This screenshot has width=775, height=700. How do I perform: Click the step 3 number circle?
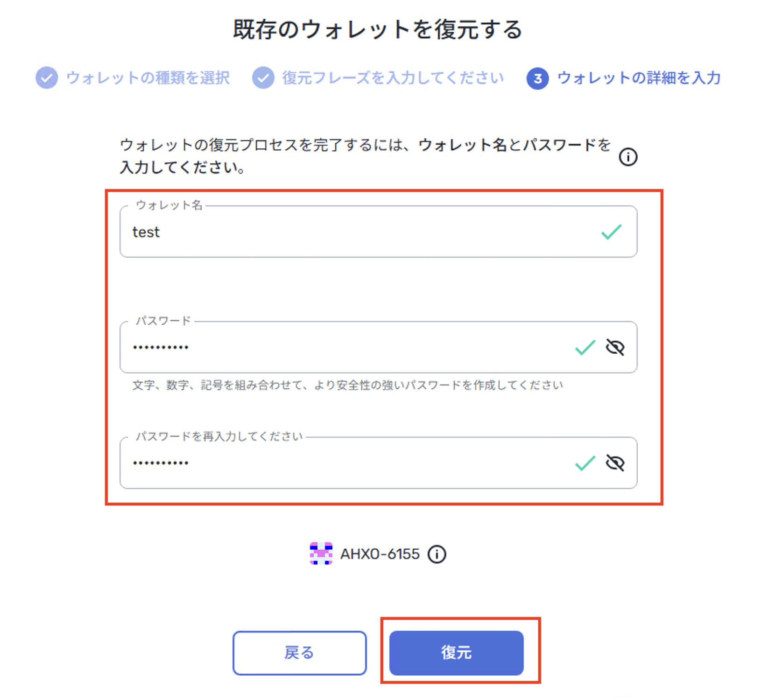538,78
